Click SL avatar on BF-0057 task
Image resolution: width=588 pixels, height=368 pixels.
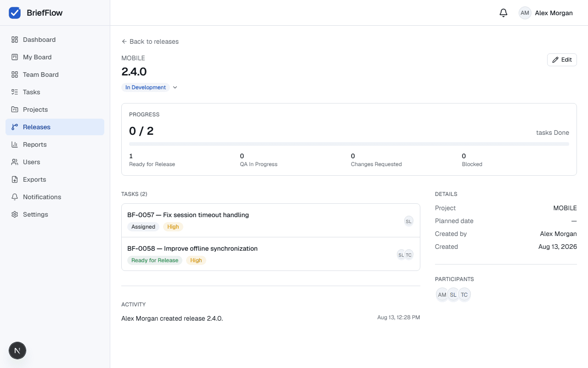click(x=409, y=221)
